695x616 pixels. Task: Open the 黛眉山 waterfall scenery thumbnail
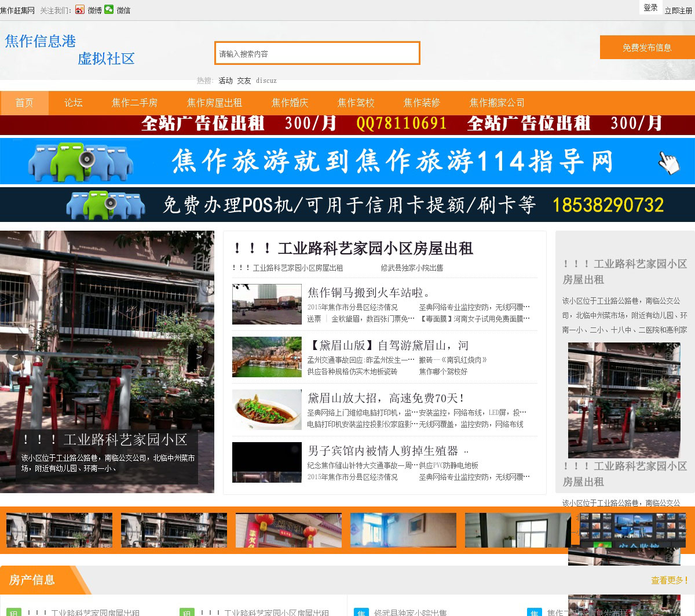266,356
